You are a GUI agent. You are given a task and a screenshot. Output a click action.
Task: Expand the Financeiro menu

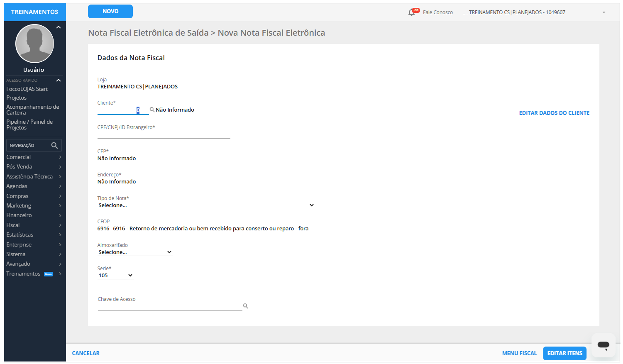pos(33,215)
